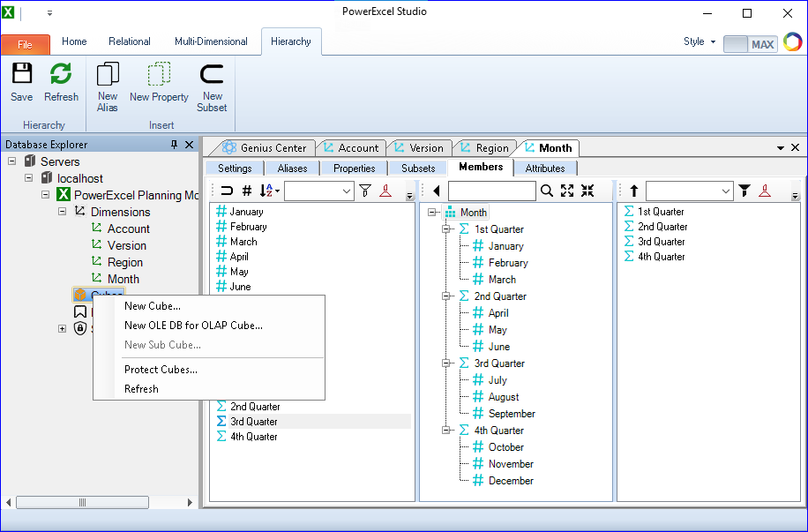Image resolution: width=808 pixels, height=532 pixels.
Task: Open the File ribbon tab
Action: (x=26, y=44)
